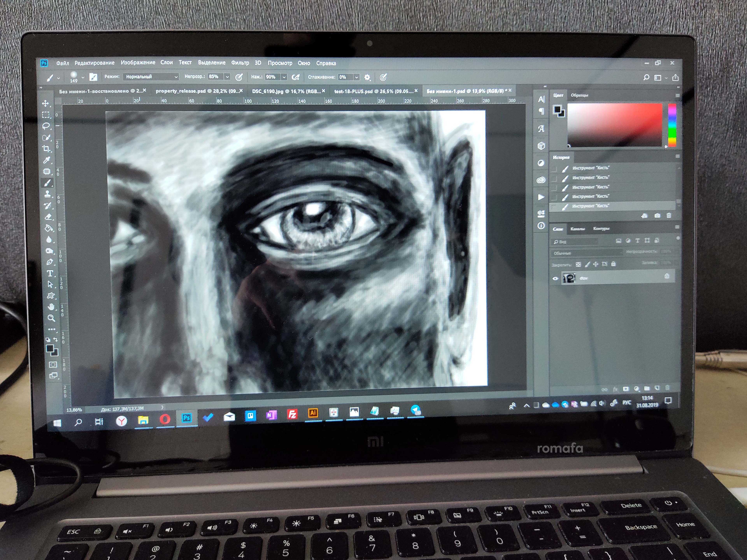747x560 pixels.
Task: Select the Clone Stamp tool
Action: point(48,194)
